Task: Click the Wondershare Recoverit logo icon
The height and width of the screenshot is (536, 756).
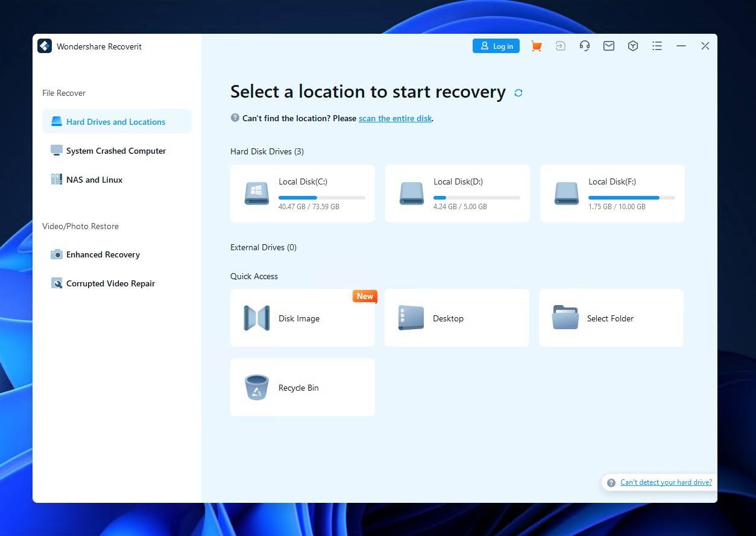Action: pyautogui.click(x=45, y=46)
